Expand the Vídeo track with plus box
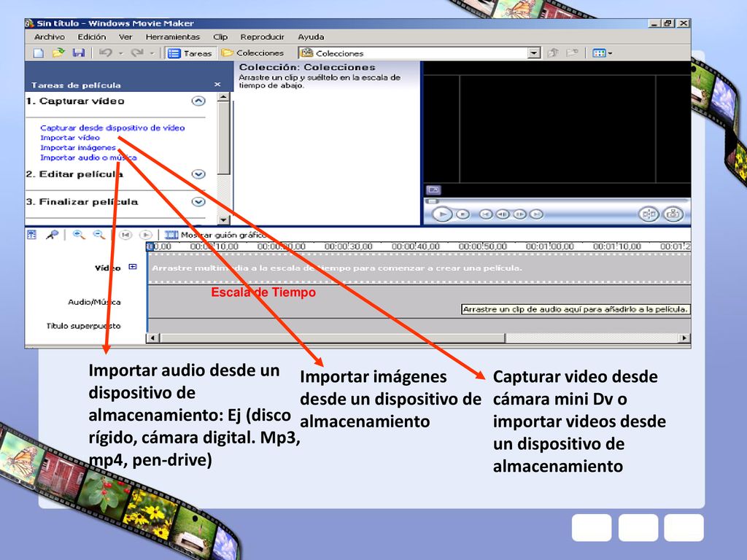The image size is (747, 560). tap(133, 267)
